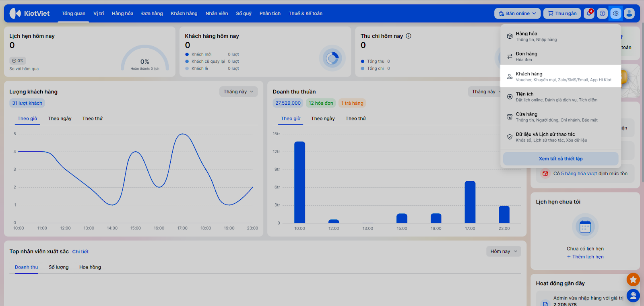Click the 31 lượt khách badge
Image resolution: width=644 pixels, height=306 pixels.
click(x=27, y=103)
